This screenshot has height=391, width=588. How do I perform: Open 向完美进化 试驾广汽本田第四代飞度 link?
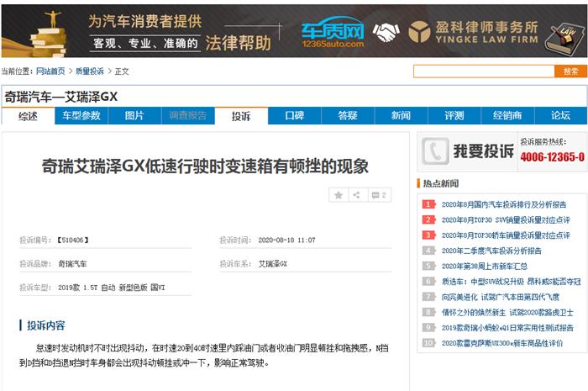(x=501, y=297)
